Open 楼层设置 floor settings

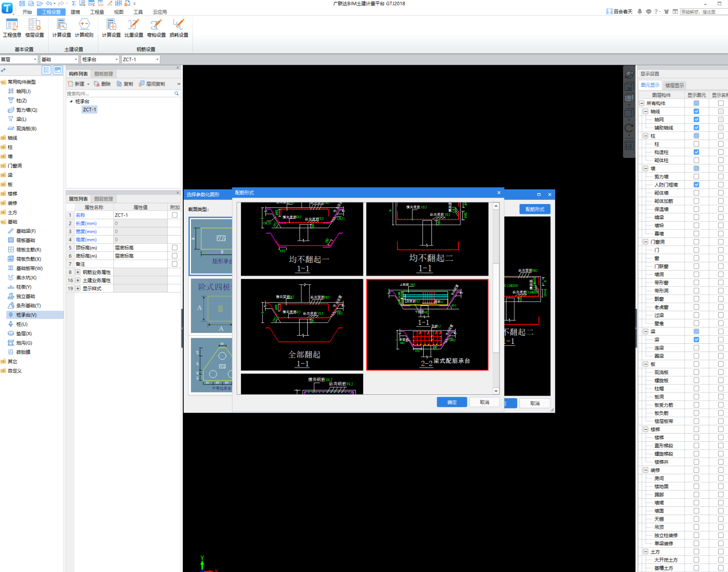[34, 28]
